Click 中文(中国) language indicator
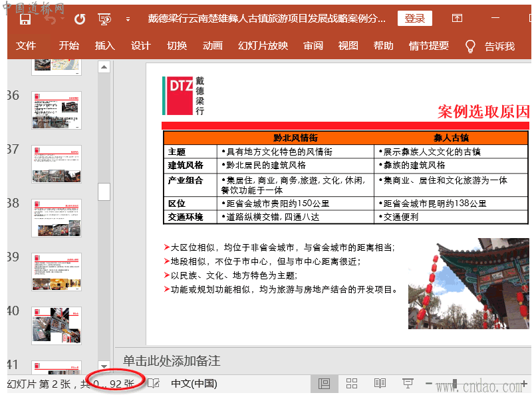Screen dimensions: 532x399 pyautogui.click(x=194, y=384)
